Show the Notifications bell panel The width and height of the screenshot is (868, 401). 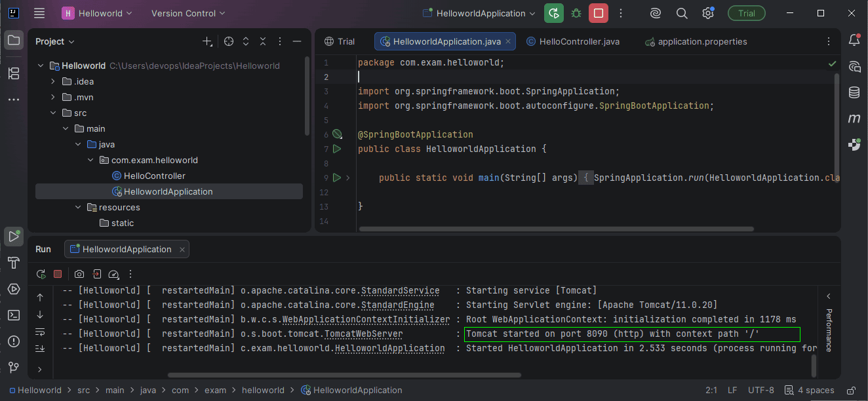(854, 41)
